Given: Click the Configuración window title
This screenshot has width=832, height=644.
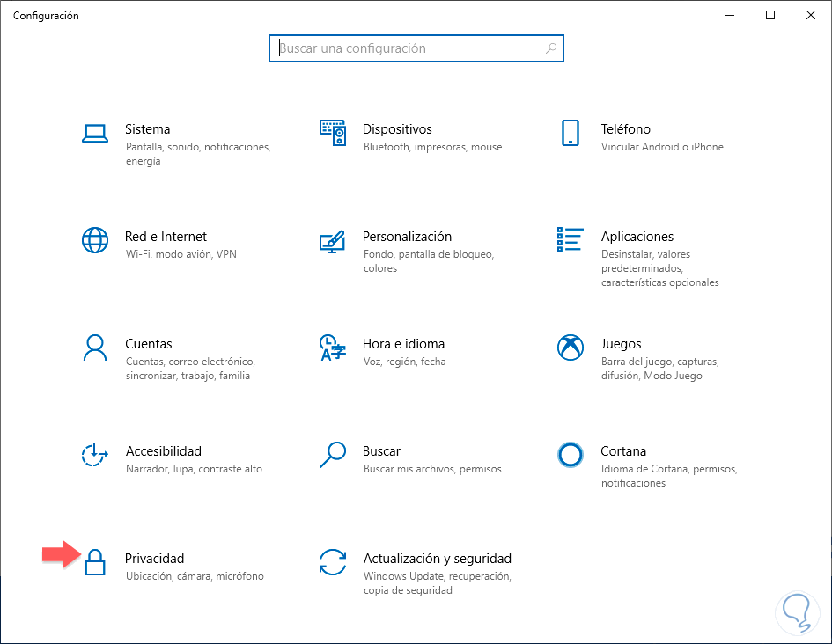Looking at the screenshot, I should coord(46,16).
